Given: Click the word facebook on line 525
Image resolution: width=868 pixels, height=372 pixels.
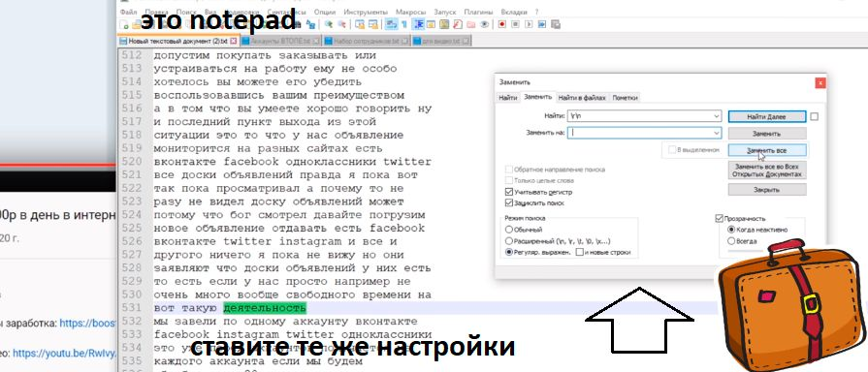Looking at the screenshot, I should (397, 229).
